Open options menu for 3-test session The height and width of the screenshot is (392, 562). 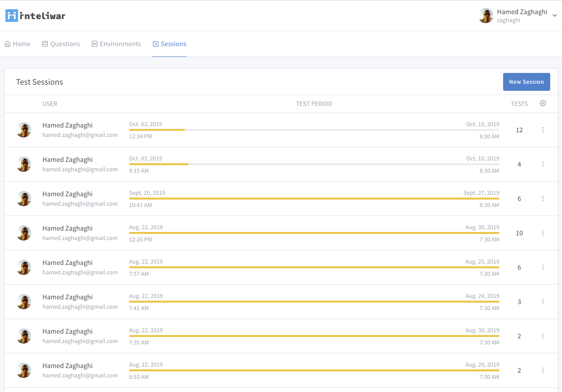tap(543, 301)
